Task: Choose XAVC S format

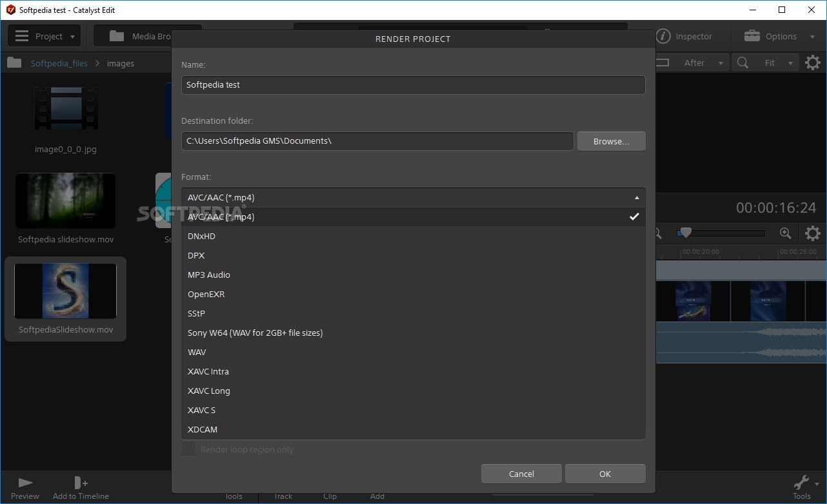Action: [x=413, y=410]
